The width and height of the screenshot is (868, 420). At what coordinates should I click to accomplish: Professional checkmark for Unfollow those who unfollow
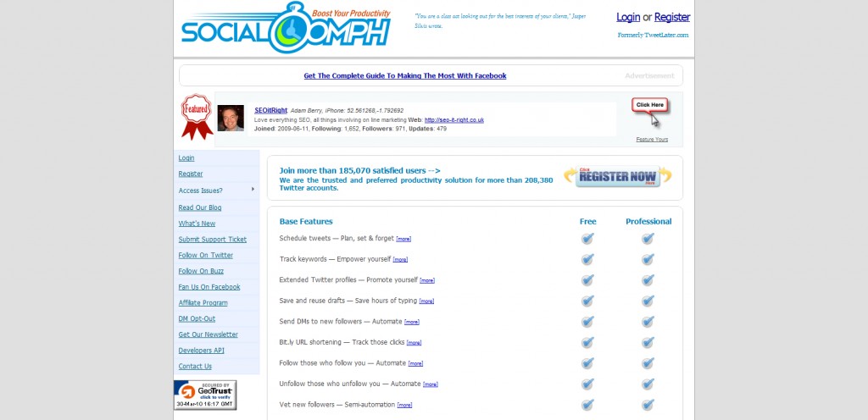click(x=648, y=384)
